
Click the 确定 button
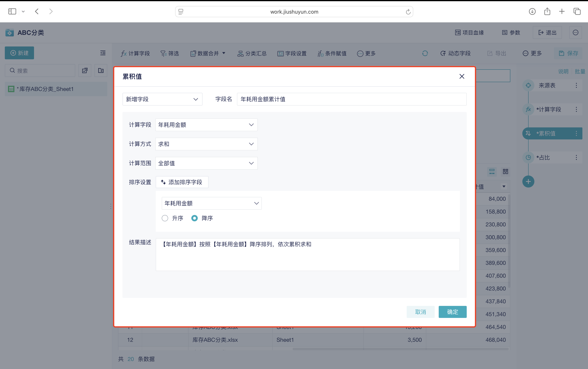[x=452, y=312]
